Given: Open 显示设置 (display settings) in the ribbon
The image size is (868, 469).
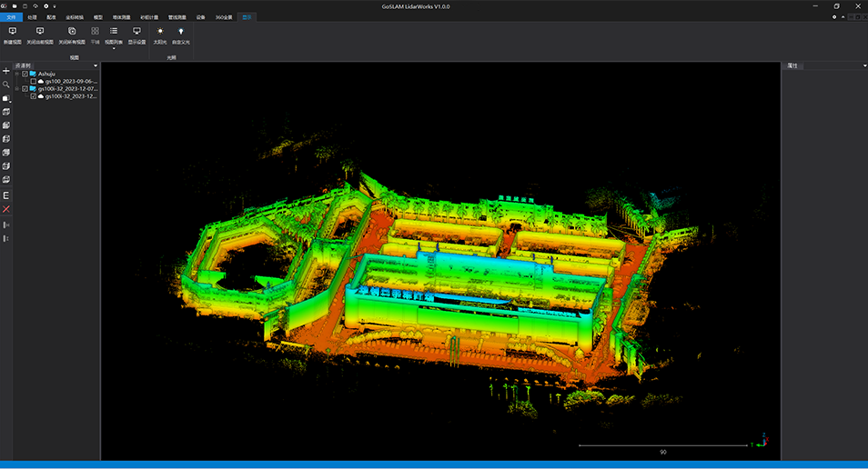Looking at the screenshot, I should [136, 32].
